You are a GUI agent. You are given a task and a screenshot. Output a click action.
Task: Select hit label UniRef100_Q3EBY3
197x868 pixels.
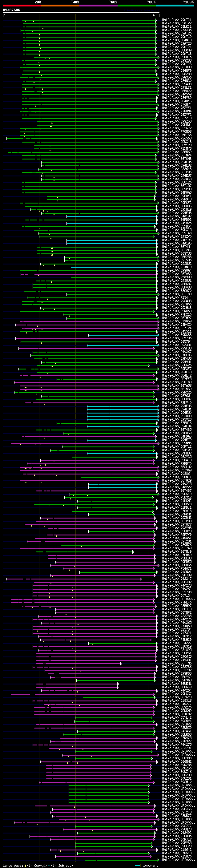tap(177, 531)
